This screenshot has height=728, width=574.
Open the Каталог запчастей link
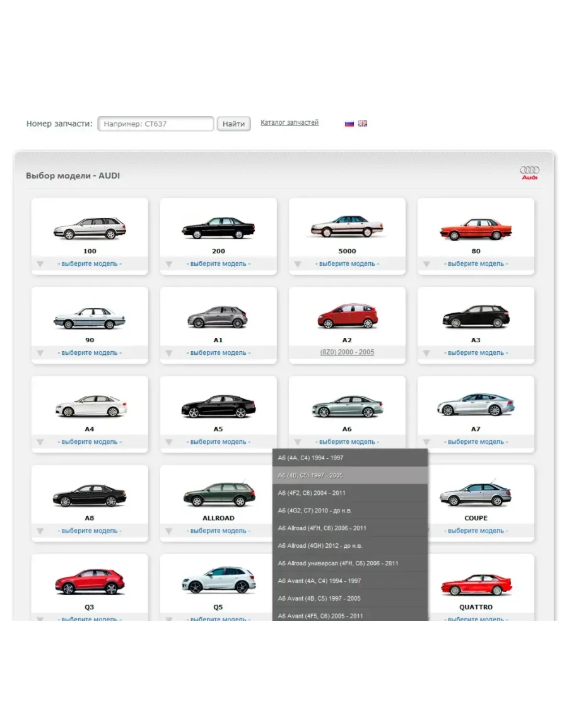click(x=290, y=123)
